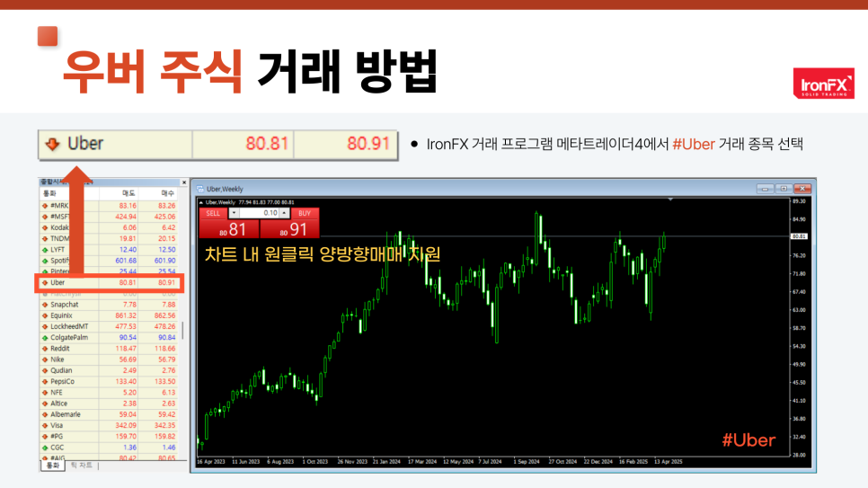
Task: Click Nike ask price 56.79
Action: click(x=166, y=359)
